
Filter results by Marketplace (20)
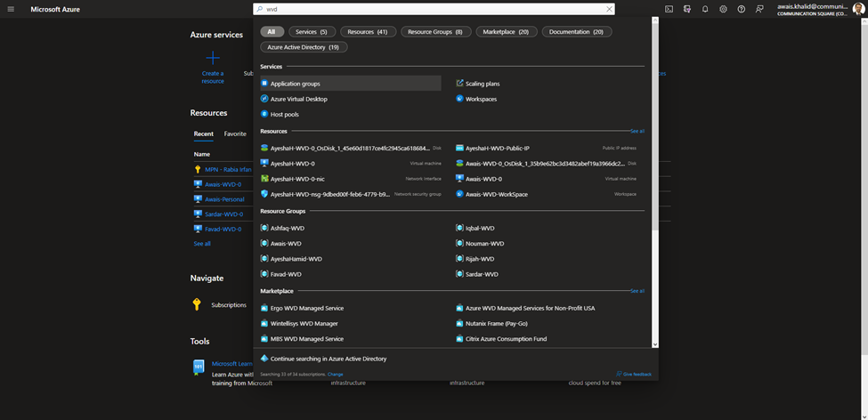tap(507, 32)
